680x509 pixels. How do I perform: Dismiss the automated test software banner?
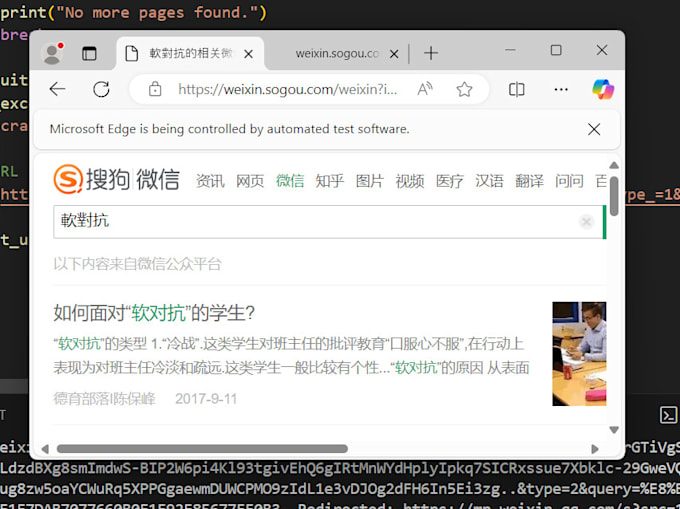point(594,129)
